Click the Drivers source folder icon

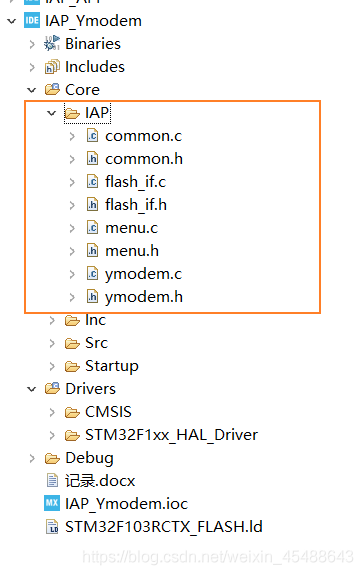52,389
